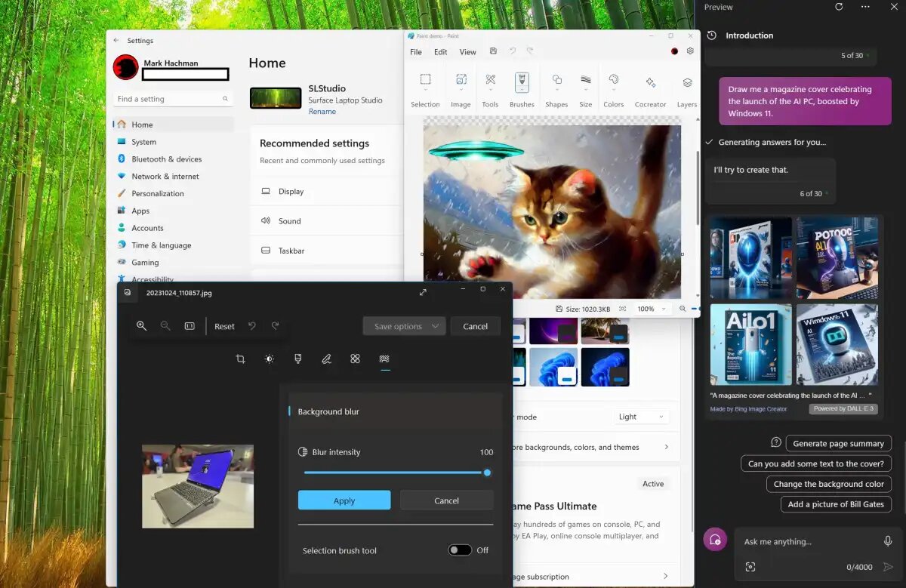Change color mode Light dropdown in Settings
Image resolution: width=906 pixels, height=588 pixels.
pyautogui.click(x=641, y=417)
